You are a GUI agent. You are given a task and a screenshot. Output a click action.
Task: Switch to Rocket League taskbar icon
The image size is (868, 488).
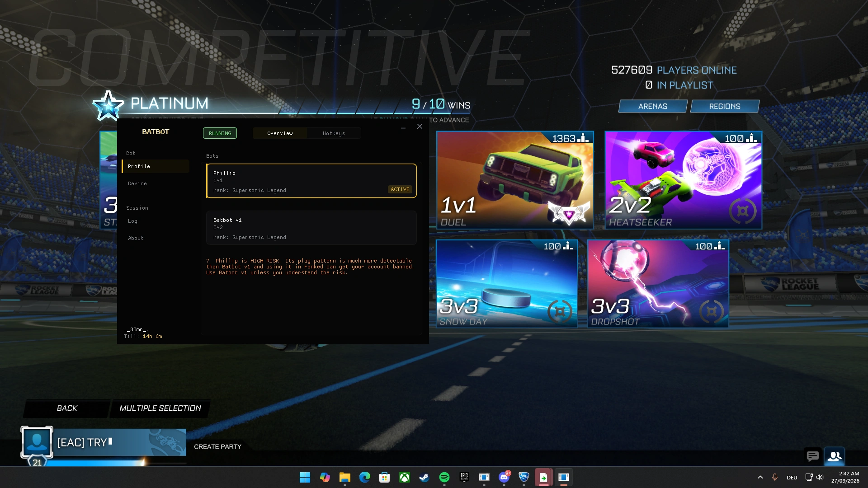pos(524,477)
